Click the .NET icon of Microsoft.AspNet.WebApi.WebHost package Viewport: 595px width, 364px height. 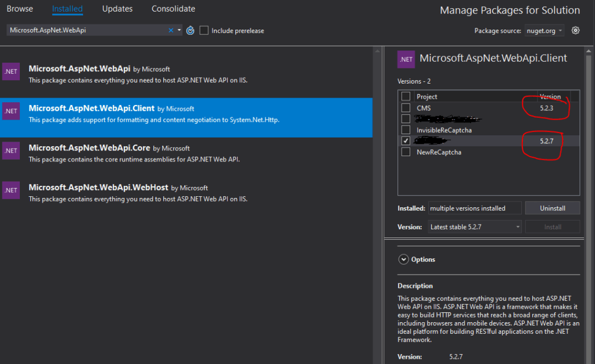click(11, 190)
